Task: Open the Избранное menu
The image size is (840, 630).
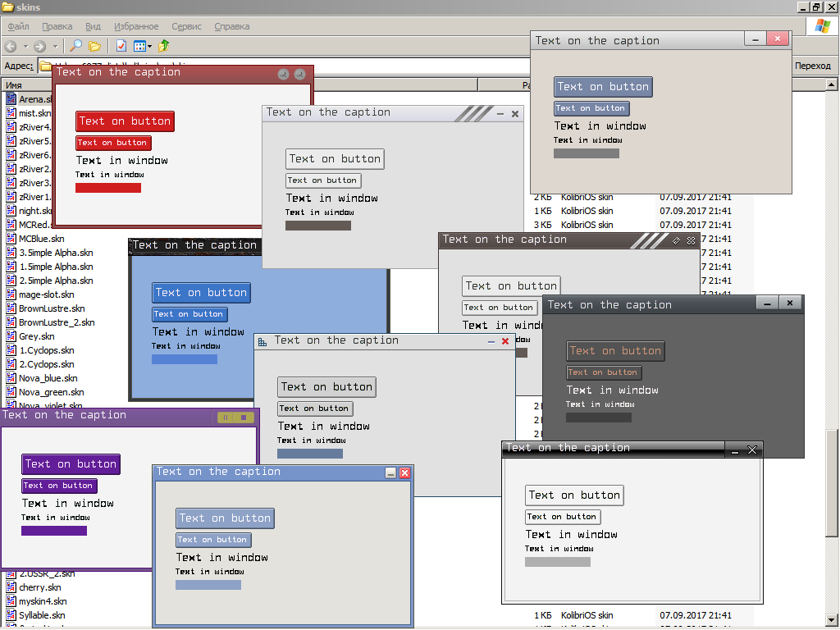Action: click(136, 26)
